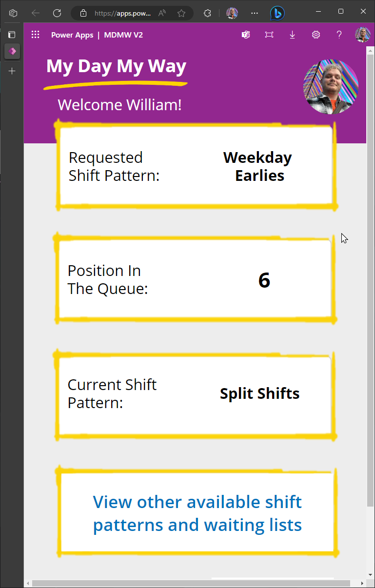Image resolution: width=375 pixels, height=588 pixels.
Task: Refresh the page with reload button
Action: point(57,13)
